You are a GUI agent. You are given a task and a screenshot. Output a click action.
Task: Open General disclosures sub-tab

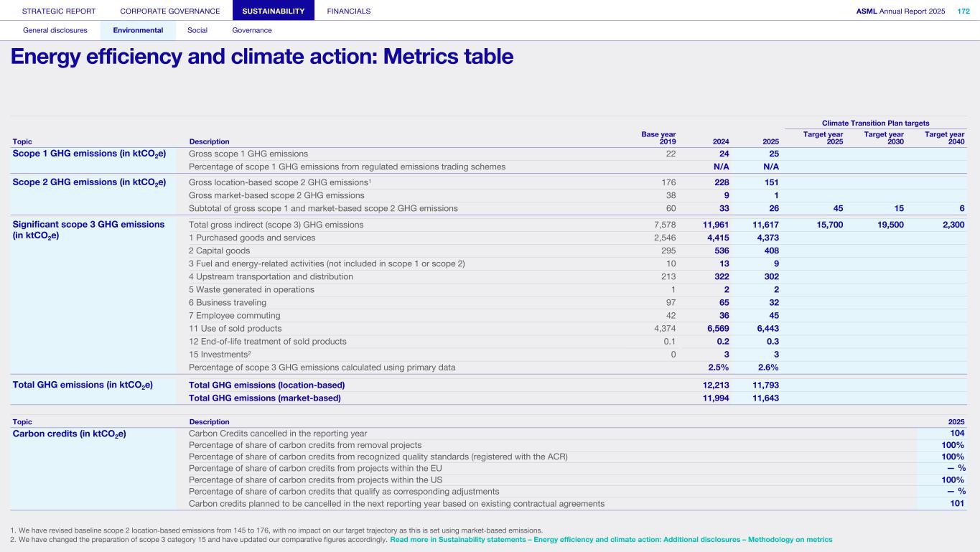(55, 30)
